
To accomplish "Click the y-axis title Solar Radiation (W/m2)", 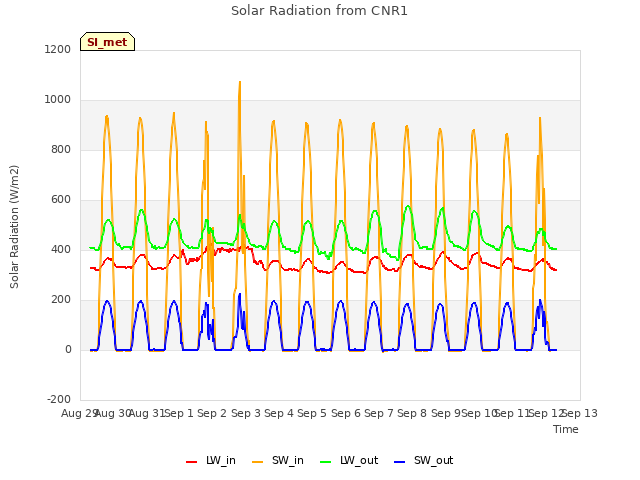I will (14, 227).
